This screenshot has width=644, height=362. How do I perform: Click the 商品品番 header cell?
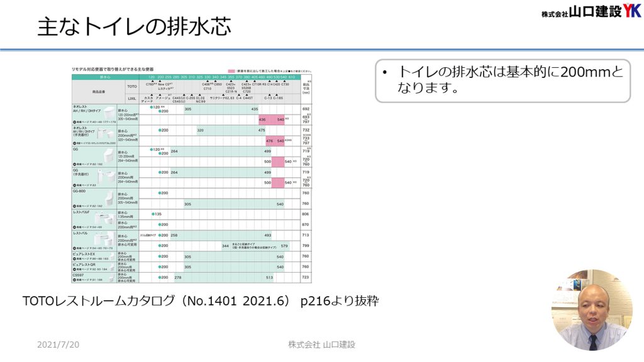click(x=99, y=92)
